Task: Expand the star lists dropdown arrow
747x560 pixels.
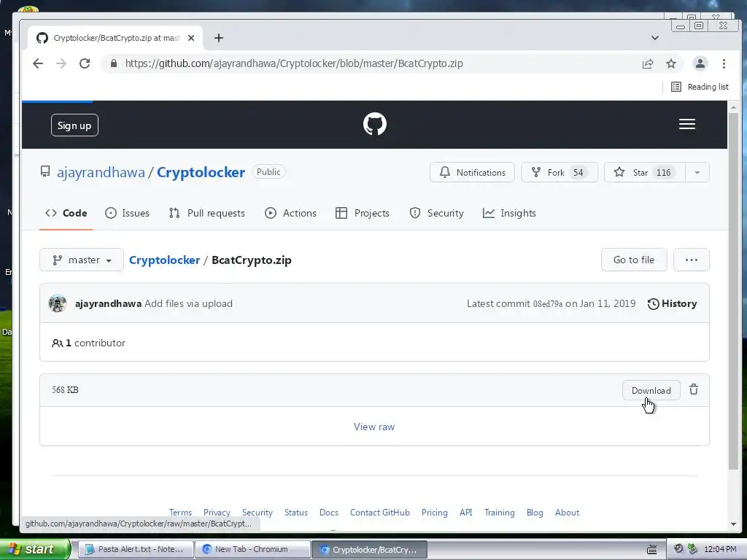Action: point(697,172)
